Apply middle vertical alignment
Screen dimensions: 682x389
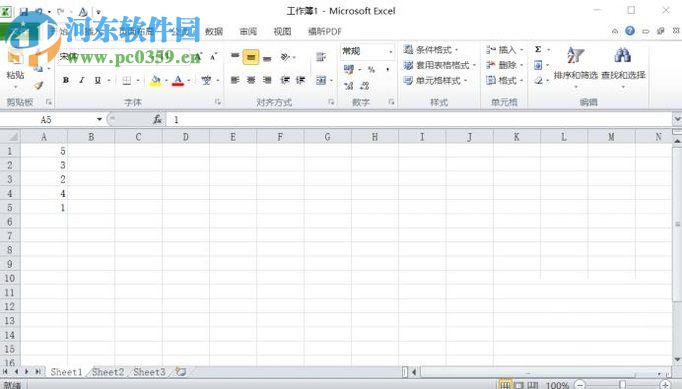click(251, 57)
